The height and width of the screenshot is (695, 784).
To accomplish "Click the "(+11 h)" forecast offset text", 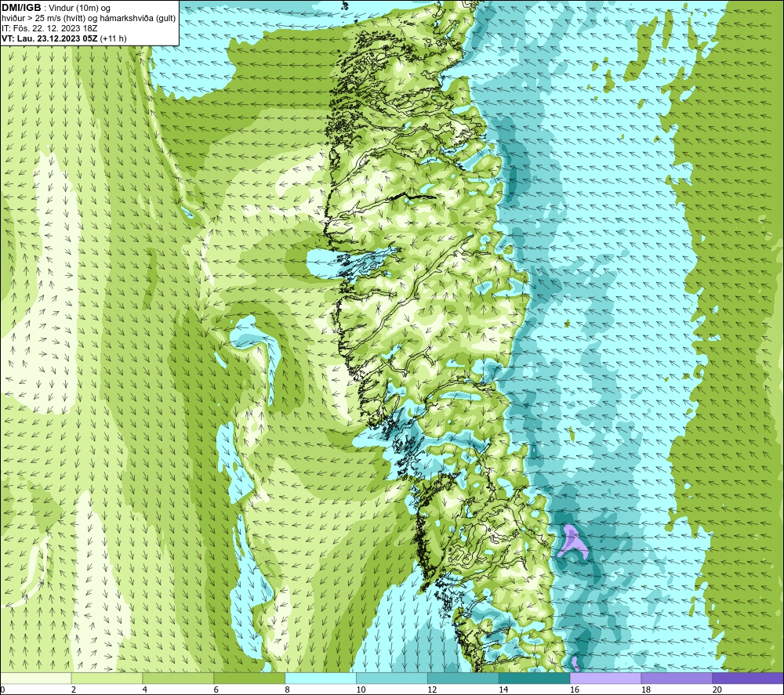I will pos(114,38).
